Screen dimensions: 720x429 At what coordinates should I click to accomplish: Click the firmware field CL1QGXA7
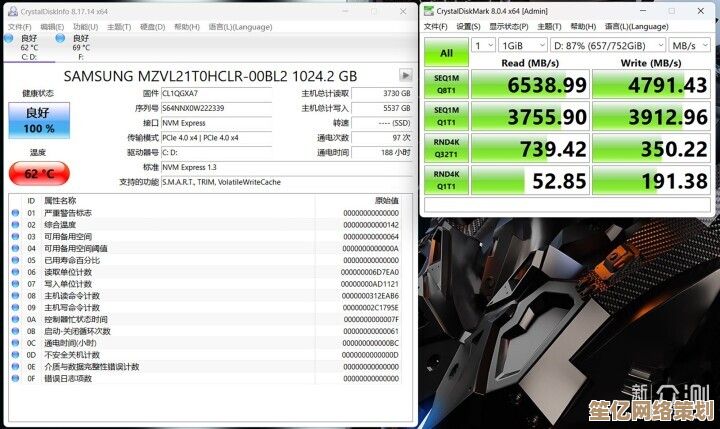click(216, 94)
